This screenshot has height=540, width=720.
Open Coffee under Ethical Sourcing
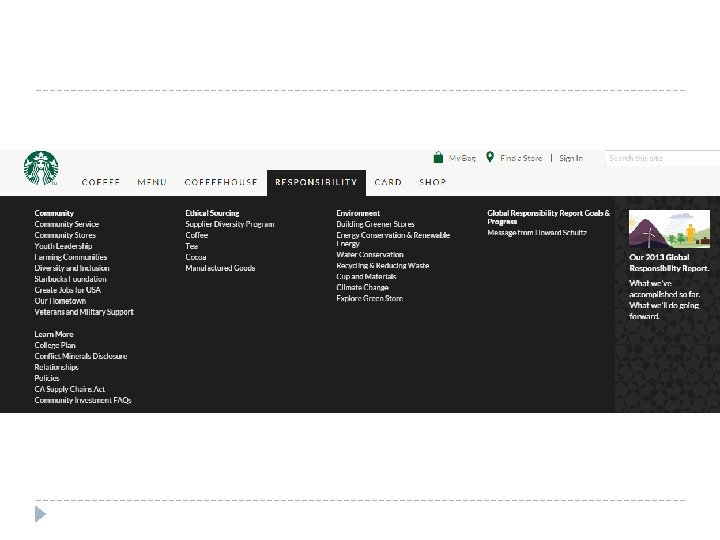tap(197, 235)
